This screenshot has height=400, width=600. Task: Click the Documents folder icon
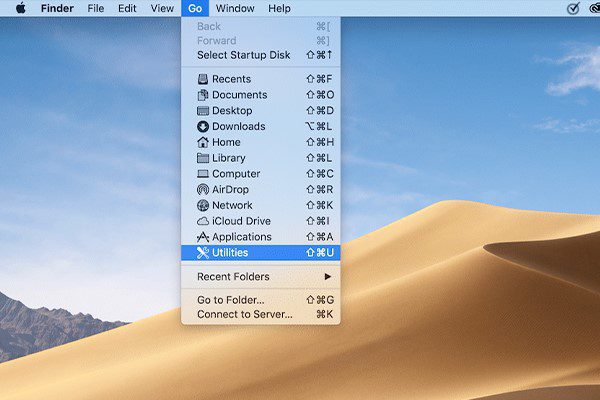click(203, 95)
